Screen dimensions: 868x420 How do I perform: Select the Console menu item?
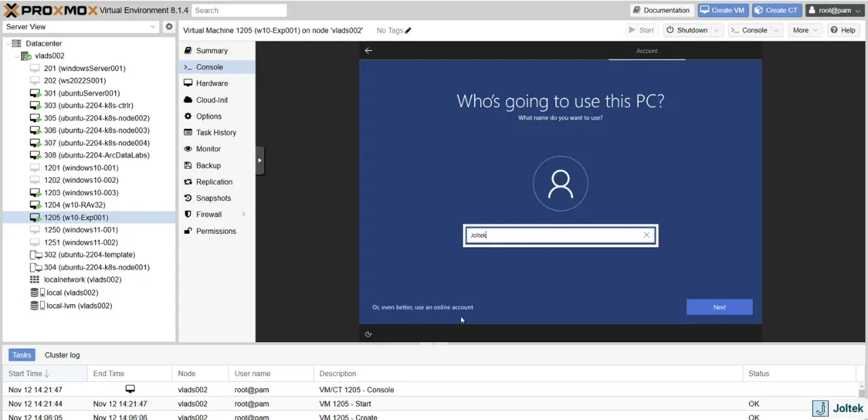[216, 67]
